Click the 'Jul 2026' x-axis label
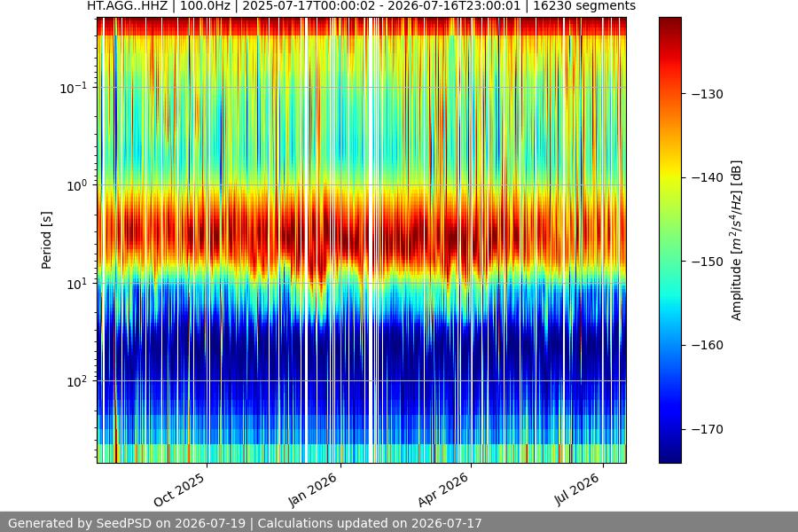The image size is (798, 532). pyautogui.click(x=577, y=489)
